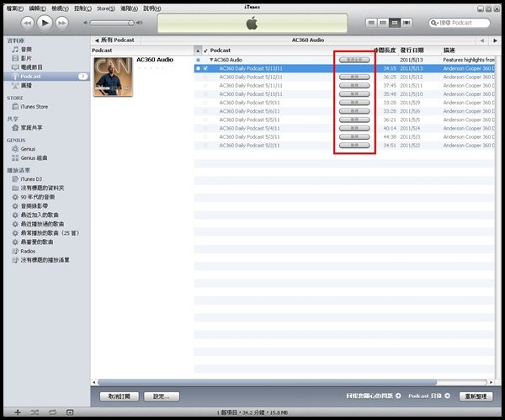Collapse the AC360 Audio disclosure triangle

click(211, 60)
